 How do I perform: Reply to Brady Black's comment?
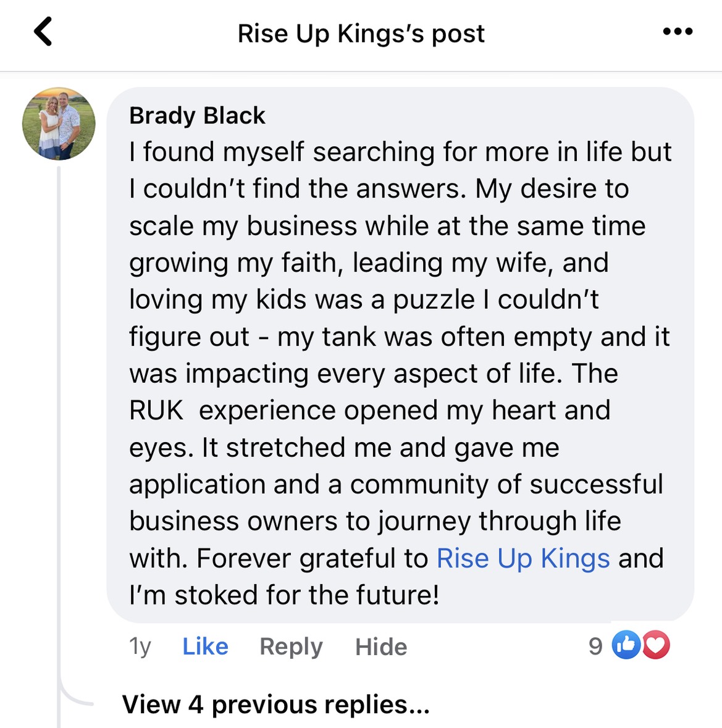coord(291,646)
